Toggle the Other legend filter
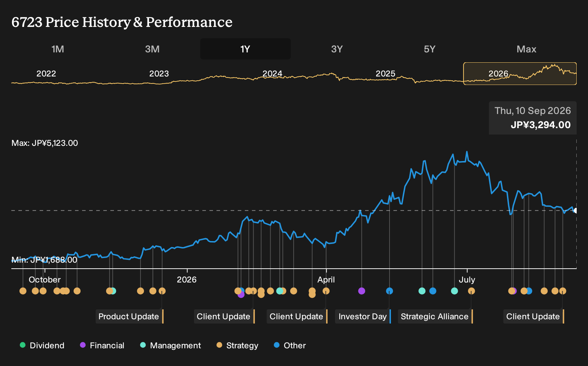The image size is (588, 366). (290, 345)
